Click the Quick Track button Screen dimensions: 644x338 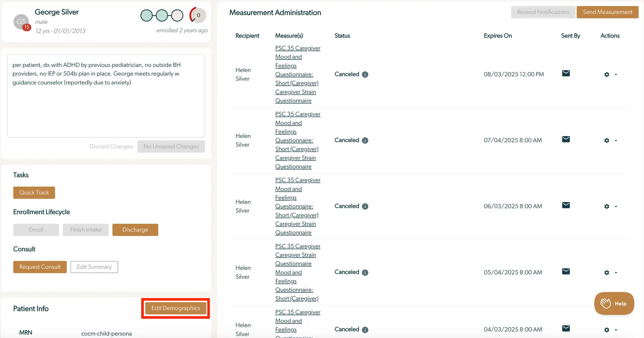coord(34,193)
